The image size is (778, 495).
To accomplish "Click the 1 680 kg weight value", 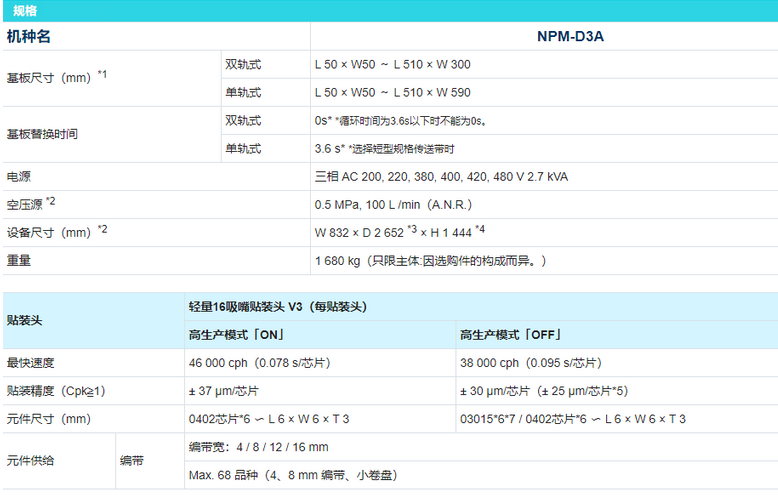I will (x=340, y=261).
